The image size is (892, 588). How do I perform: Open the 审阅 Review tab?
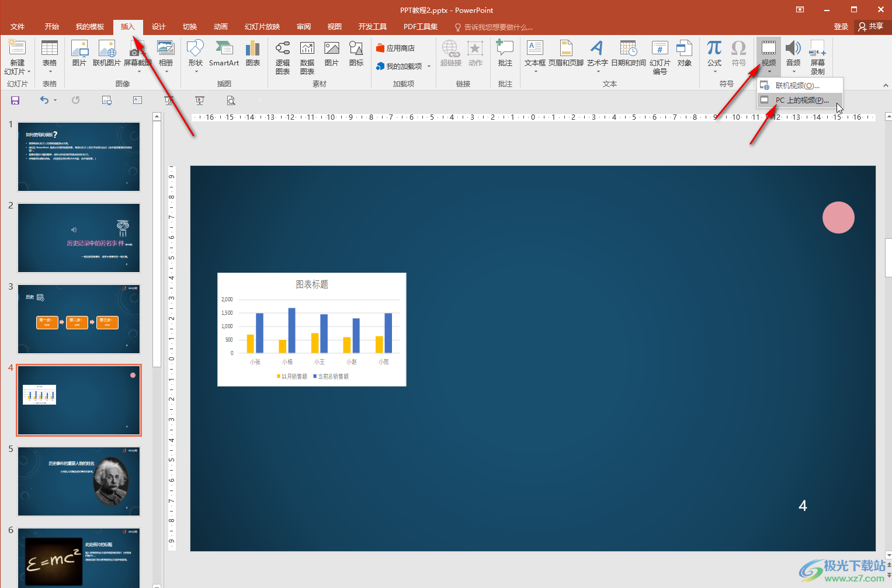304,27
